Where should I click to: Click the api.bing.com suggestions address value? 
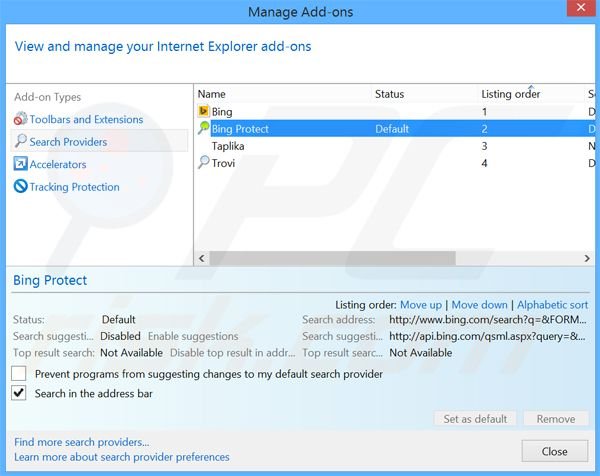click(x=487, y=336)
